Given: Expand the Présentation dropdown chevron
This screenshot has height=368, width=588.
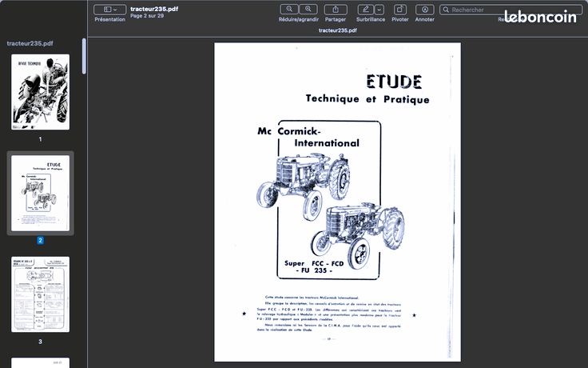Looking at the screenshot, I should click(x=115, y=10).
